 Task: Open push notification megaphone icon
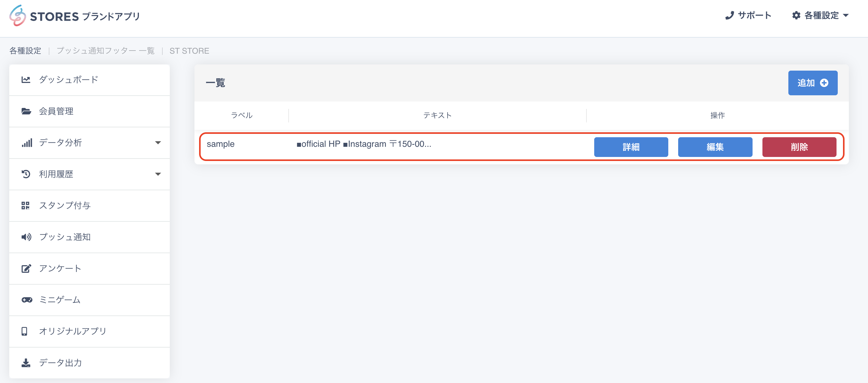26,237
